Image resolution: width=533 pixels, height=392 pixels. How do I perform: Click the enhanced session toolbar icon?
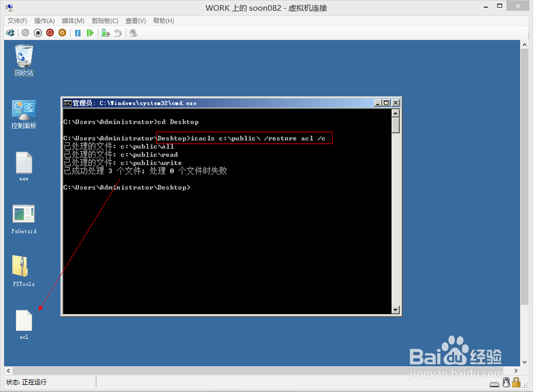pos(133,33)
